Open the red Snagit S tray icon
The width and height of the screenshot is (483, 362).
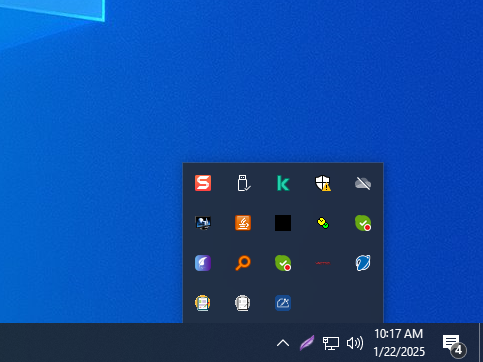(x=203, y=183)
